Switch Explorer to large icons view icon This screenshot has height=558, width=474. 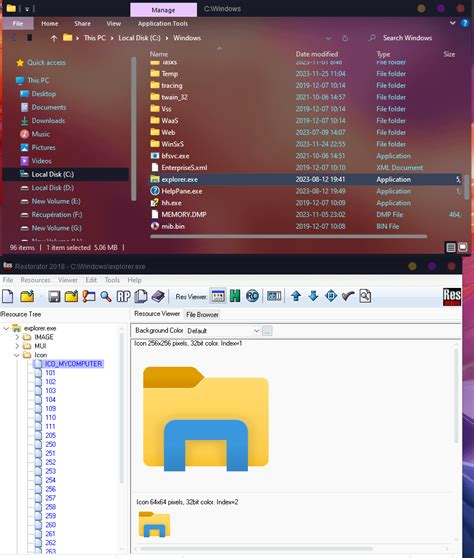(x=463, y=247)
